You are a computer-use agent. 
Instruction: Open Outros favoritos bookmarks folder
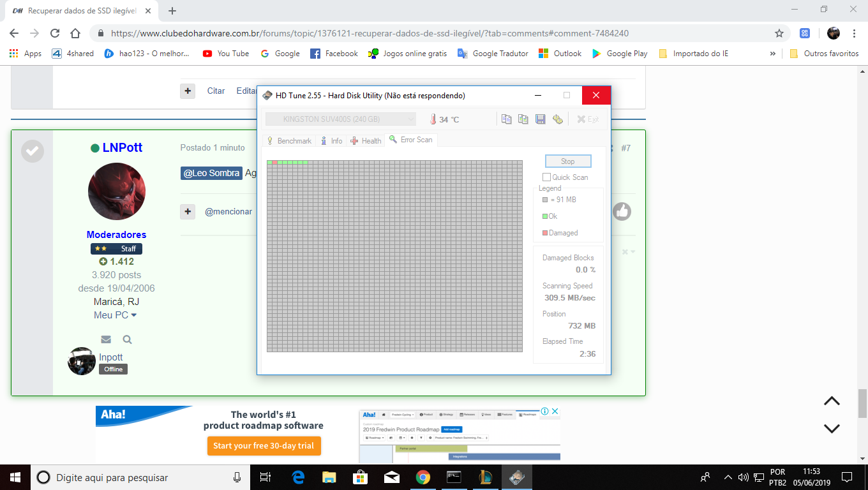coord(824,54)
